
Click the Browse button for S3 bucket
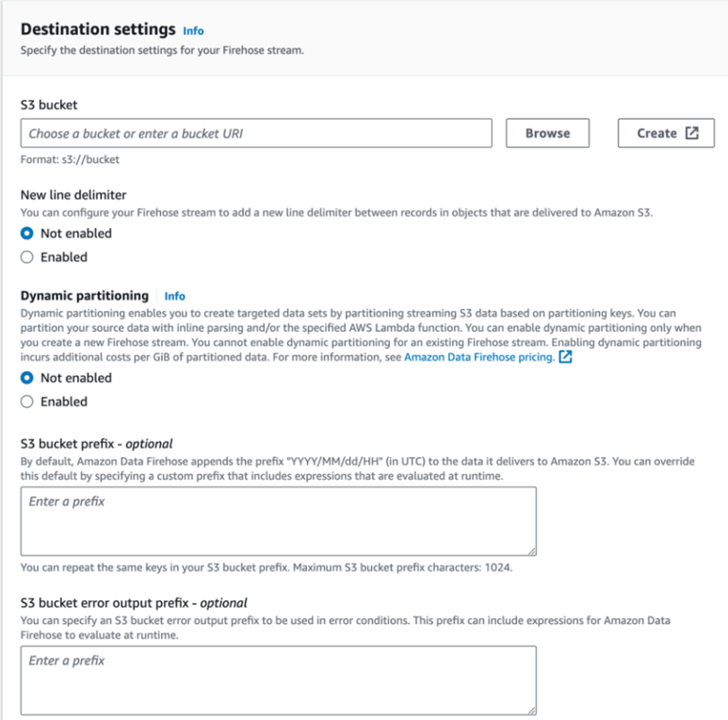coord(547,134)
